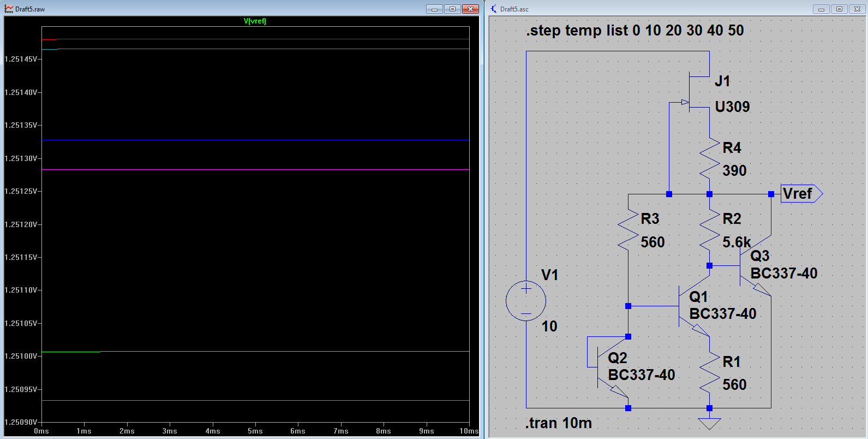The width and height of the screenshot is (868, 439).
Task: Click the ground symbol in schematic
Action: click(x=709, y=423)
